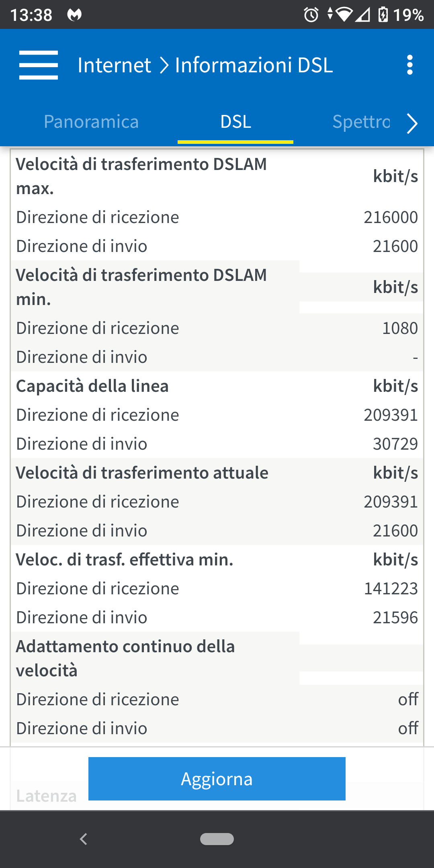Tap the Velocità di trasferimento attuale heading
The width and height of the screenshot is (434, 868).
(142, 473)
